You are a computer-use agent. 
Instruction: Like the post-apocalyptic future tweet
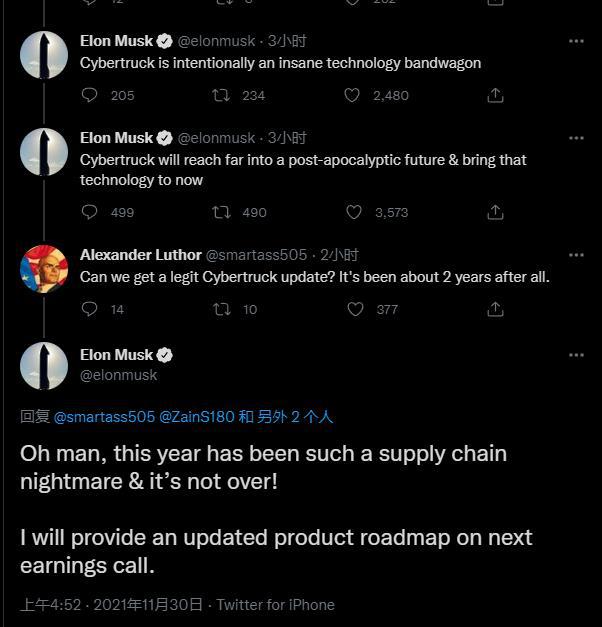[x=353, y=212]
